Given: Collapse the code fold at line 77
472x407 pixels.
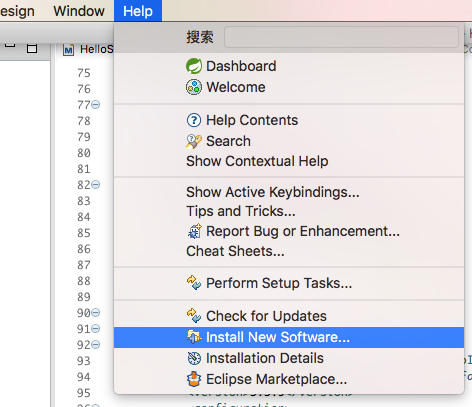Looking at the screenshot, I should coord(96,105).
